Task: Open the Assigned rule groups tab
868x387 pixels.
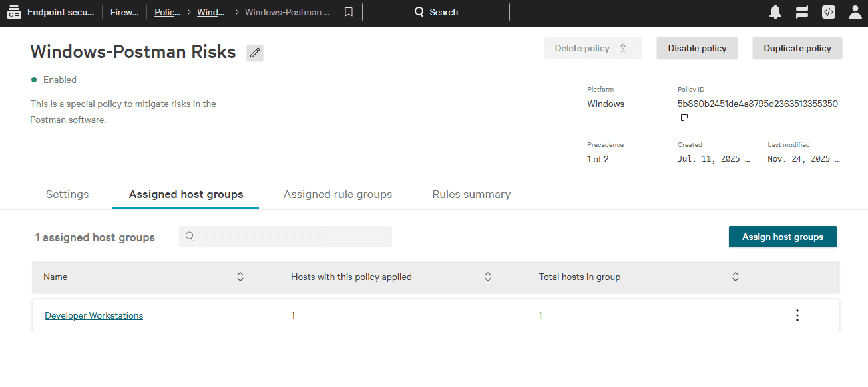Action: point(337,193)
